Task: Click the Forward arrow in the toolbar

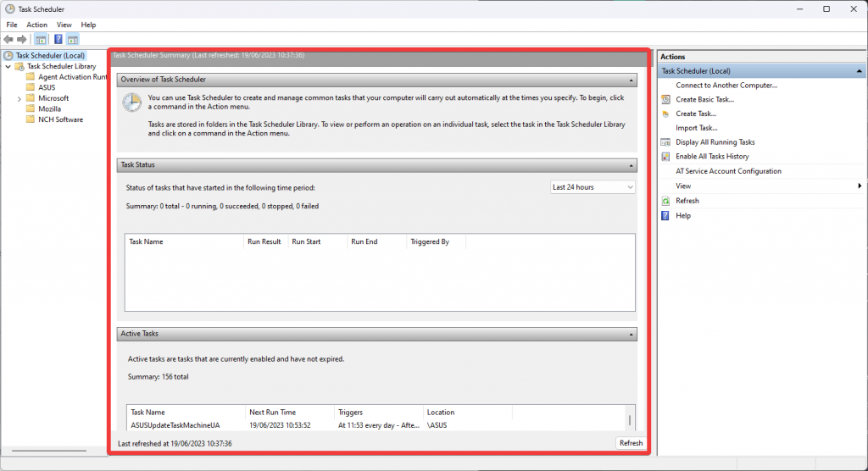Action: tap(21, 39)
